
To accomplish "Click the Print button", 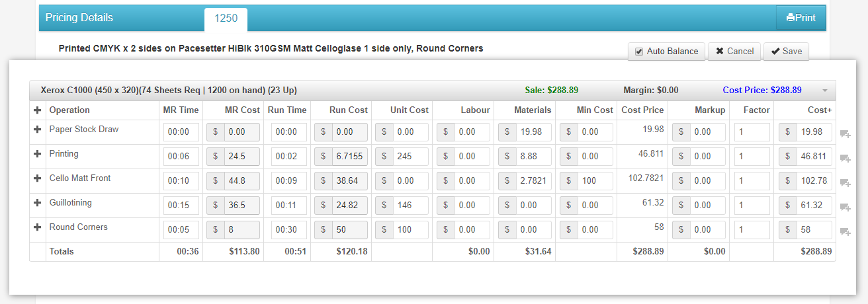I will (801, 18).
